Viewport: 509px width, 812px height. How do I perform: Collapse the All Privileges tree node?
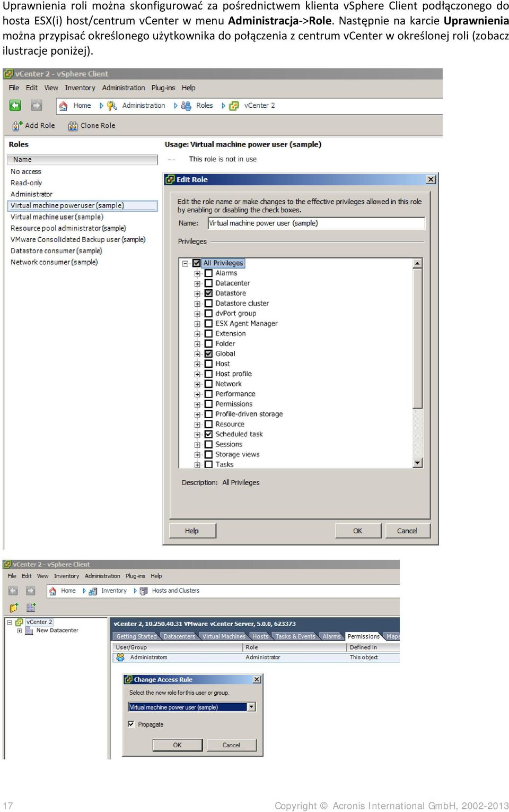point(185,263)
